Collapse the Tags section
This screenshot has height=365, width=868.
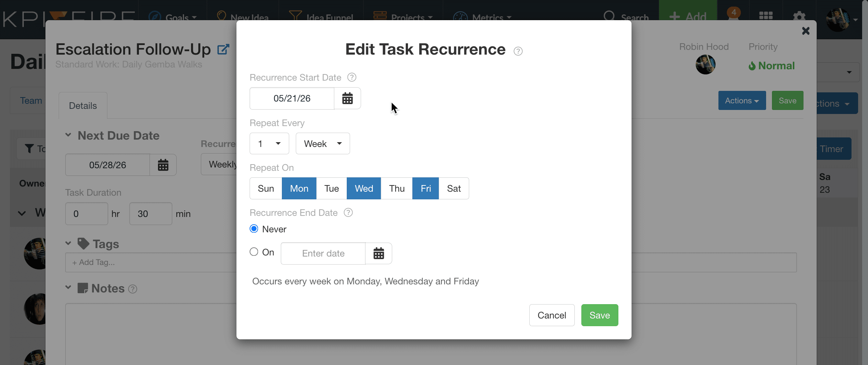(x=68, y=243)
